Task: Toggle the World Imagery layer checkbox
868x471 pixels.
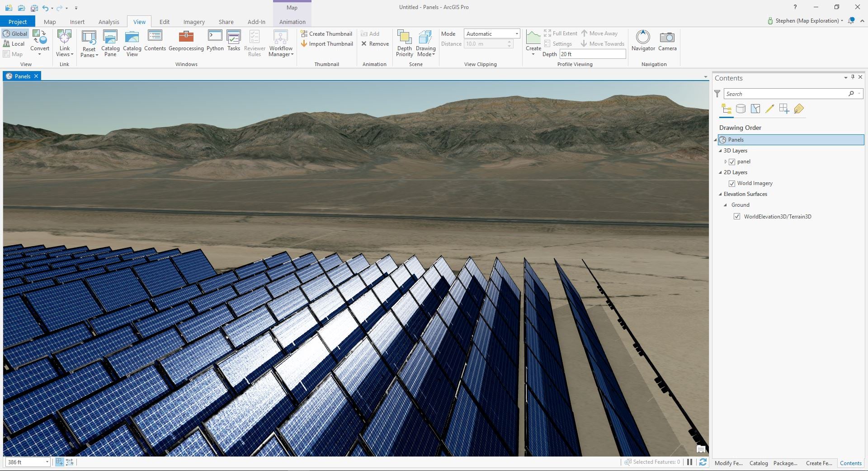Action: pos(732,184)
